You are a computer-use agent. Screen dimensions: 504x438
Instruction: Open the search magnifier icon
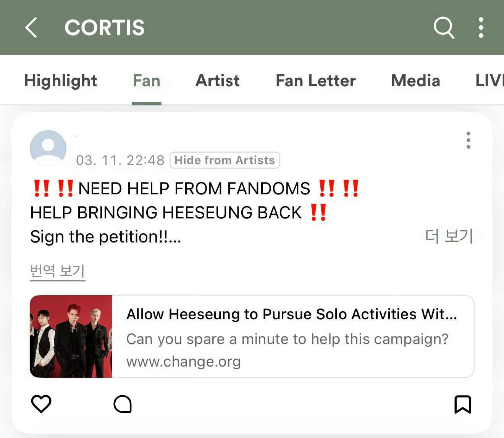(x=444, y=27)
